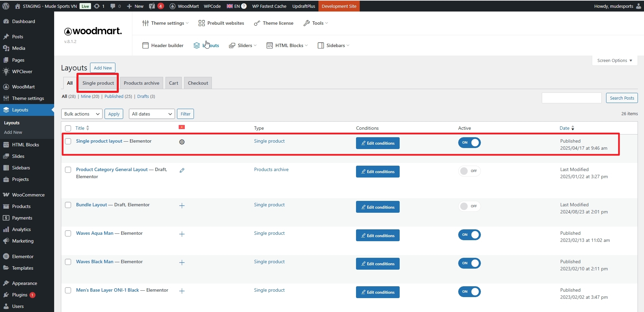The image size is (644, 312).
Task: Click the plus icon for Waves Black Man
Action: click(x=182, y=263)
